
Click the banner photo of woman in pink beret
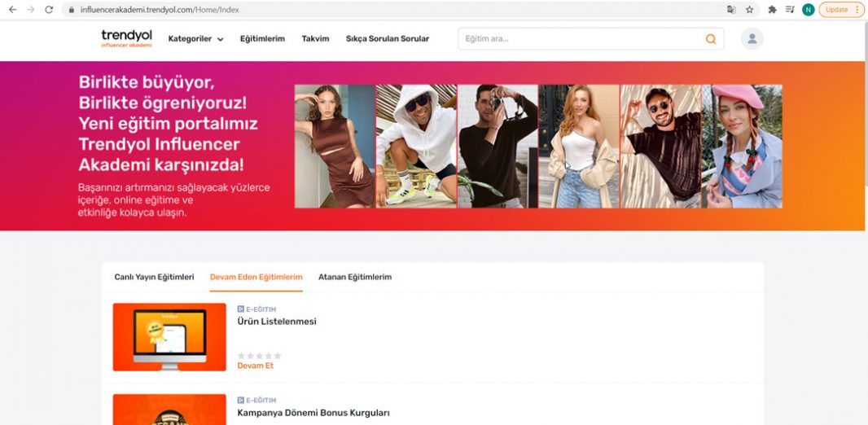pyautogui.click(x=743, y=146)
